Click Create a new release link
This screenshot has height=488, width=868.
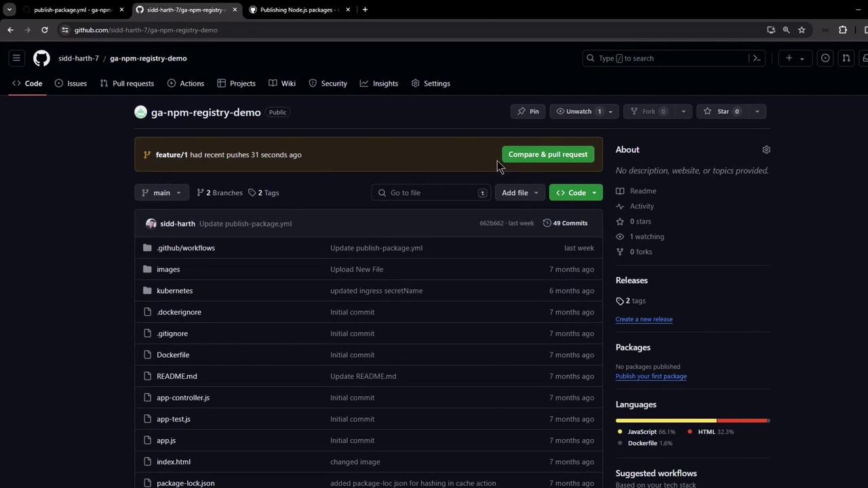(644, 319)
